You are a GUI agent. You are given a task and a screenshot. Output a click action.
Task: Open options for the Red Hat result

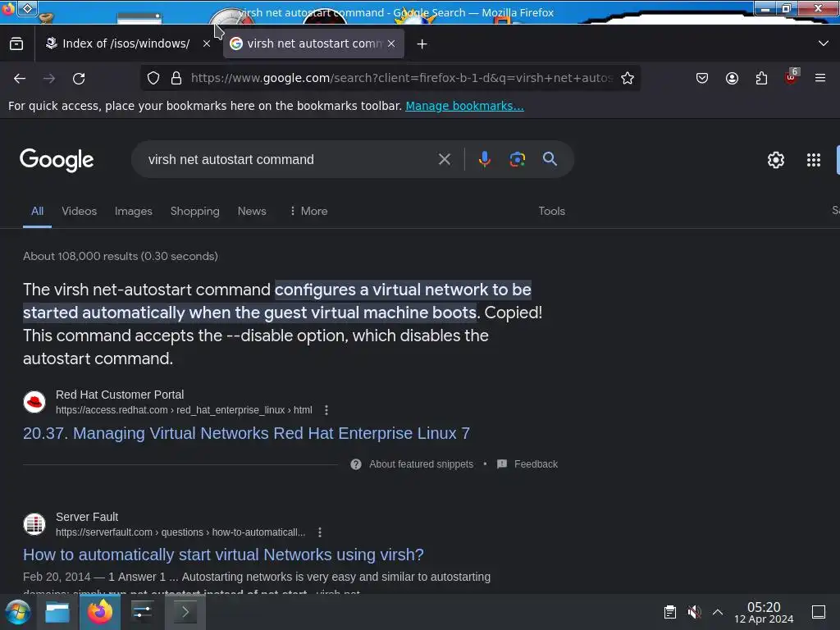(326, 410)
